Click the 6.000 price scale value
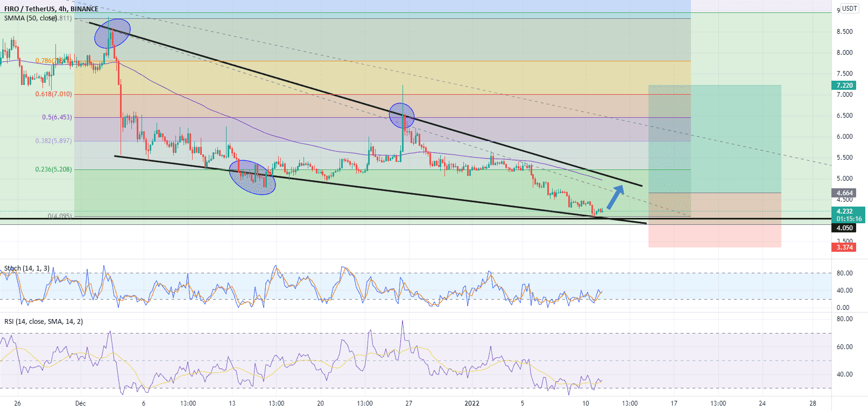 point(844,136)
